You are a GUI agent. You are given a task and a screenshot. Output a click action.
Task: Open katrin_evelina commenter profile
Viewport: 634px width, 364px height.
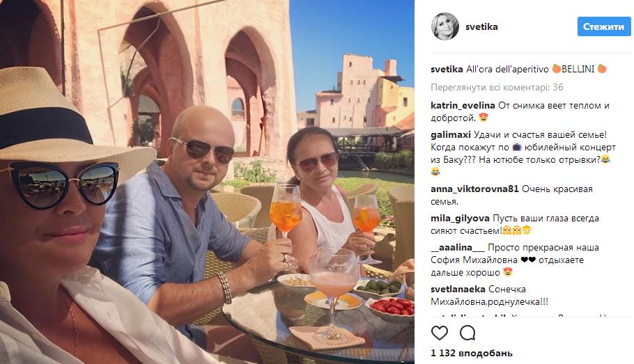pyautogui.click(x=463, y=106)
